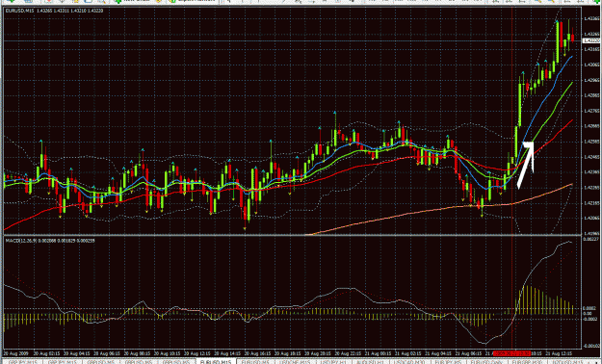
Task: Click the red highlighted date on time axis
Action: click(511, 352)
